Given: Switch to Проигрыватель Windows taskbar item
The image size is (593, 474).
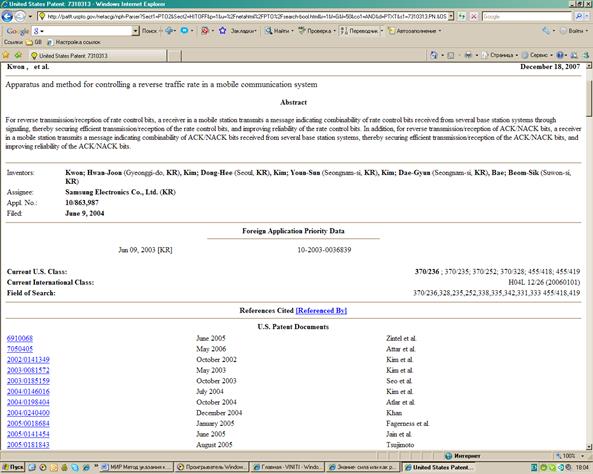Looking at the screenshot, I should (212, 468).
